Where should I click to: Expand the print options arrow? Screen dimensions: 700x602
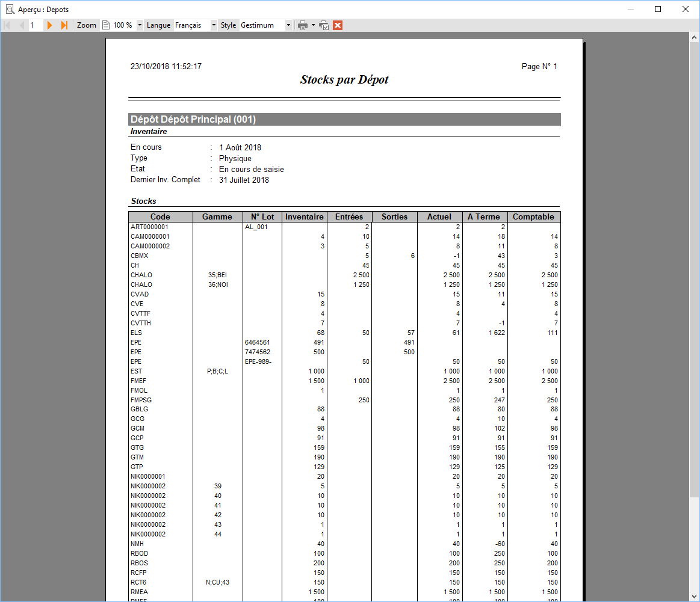[313, 25]
